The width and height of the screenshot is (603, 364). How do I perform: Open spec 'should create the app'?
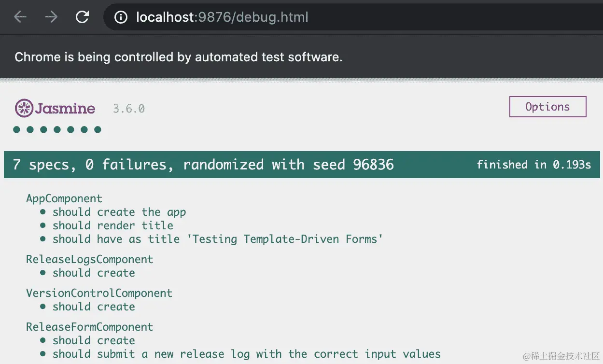pyautogui.click(x=119, y=212)
